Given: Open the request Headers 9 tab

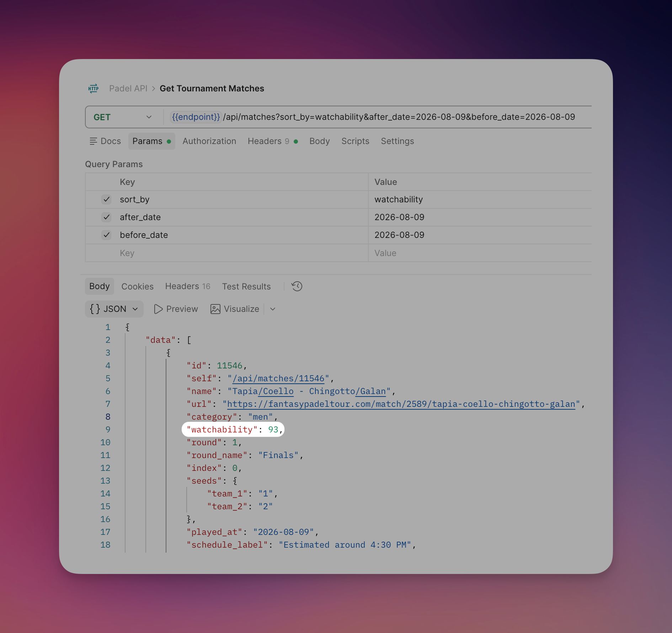Looking at the screenshot, I should pos(273,141).
